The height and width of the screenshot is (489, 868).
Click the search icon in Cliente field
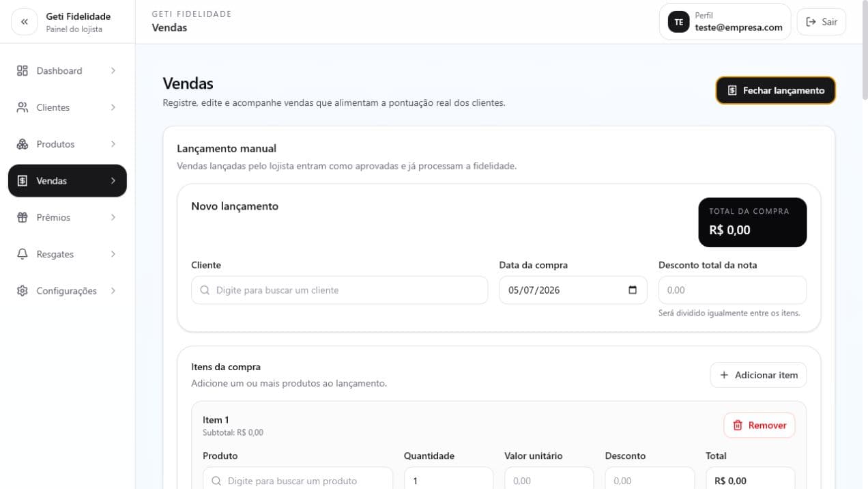[205, 290]
